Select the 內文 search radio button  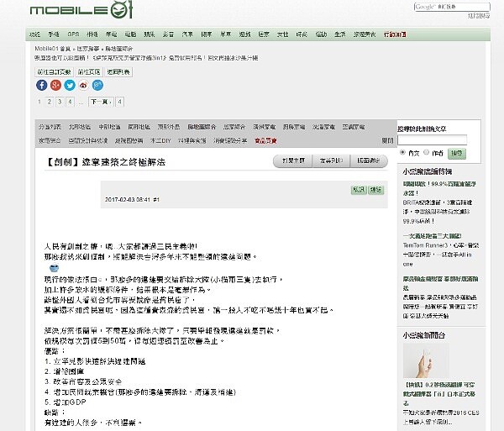(x=402, y=152)
